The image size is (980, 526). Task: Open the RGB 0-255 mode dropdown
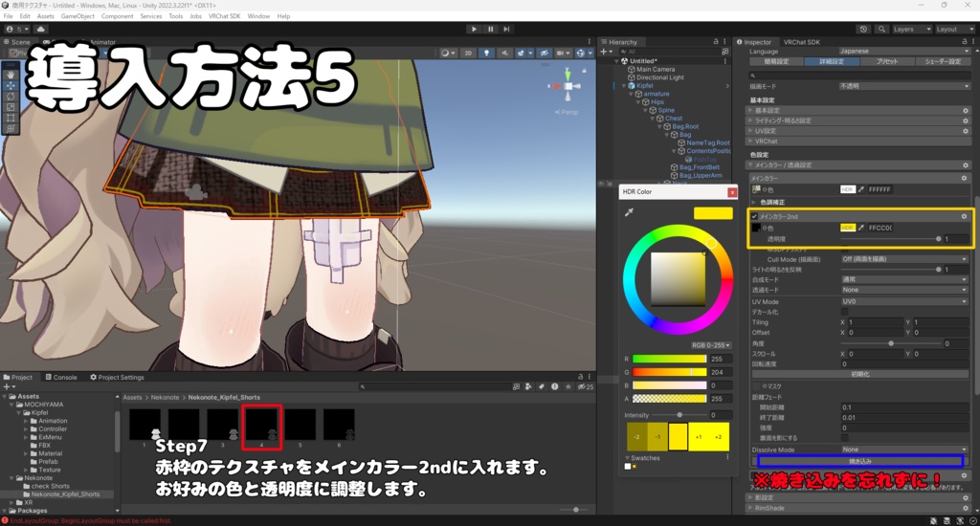tap(711, 345)
